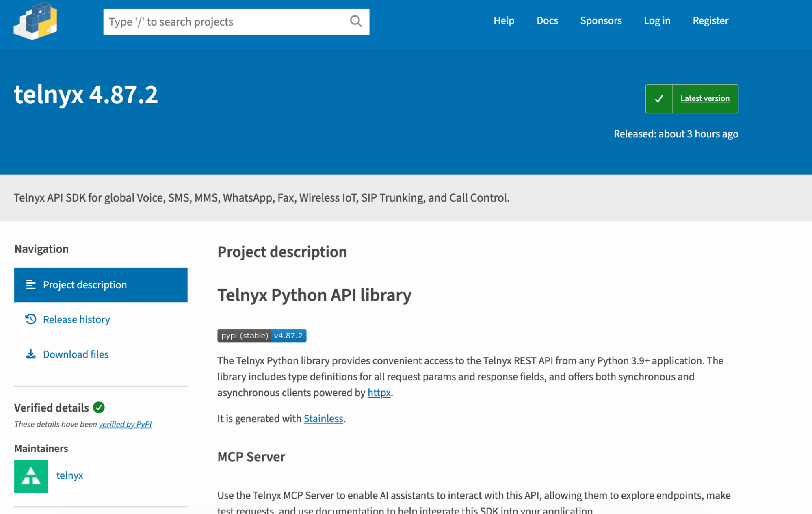This screenshot has width=812, height=514.
Task: Click the telnyx maintainer avatar
Action: point(31,476)
